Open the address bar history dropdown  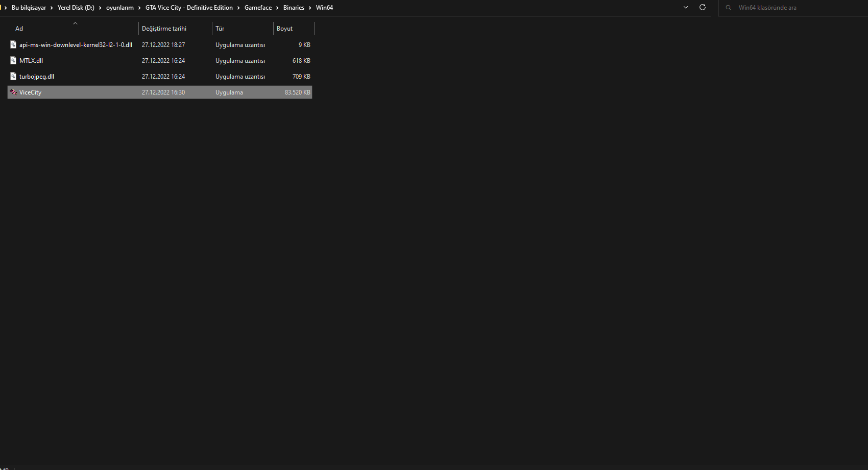point(686,7)
